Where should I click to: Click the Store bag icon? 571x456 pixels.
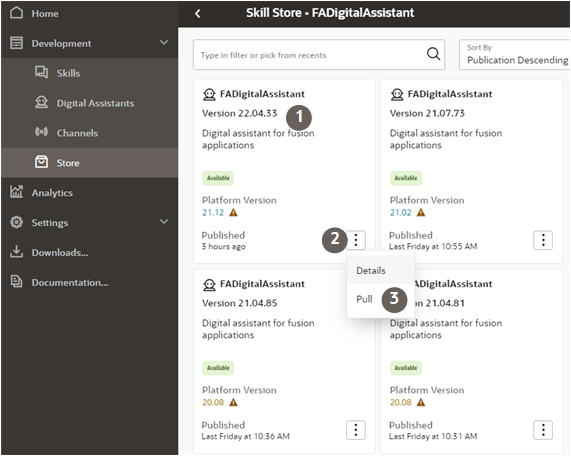coord(41,162)
